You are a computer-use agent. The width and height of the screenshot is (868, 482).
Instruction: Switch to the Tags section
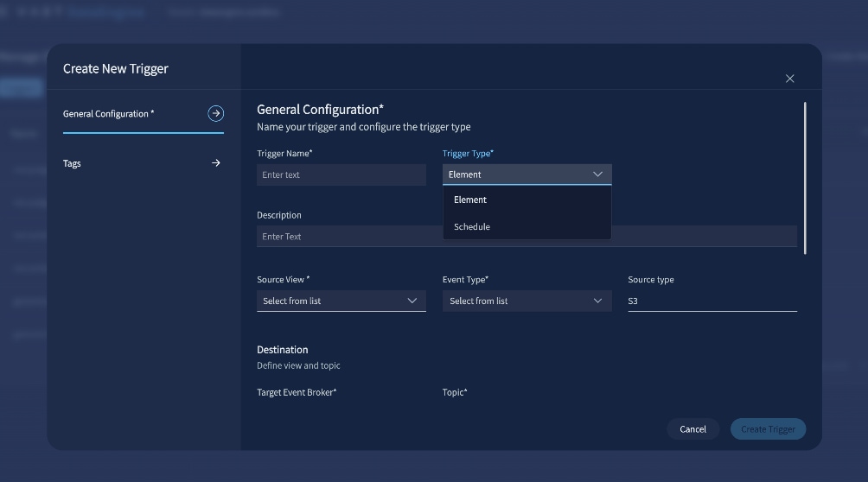click(143, 163)
